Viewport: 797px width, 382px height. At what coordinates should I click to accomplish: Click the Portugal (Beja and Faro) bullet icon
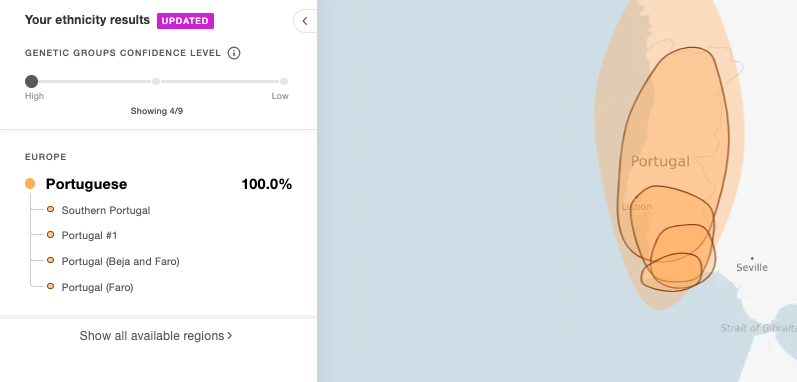50,260
